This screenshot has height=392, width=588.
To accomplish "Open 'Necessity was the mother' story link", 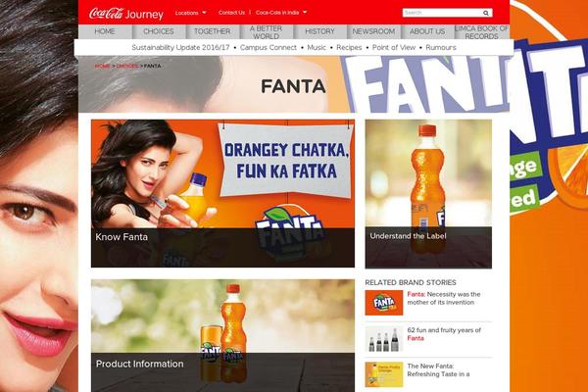I will click(x=444, y=298).
